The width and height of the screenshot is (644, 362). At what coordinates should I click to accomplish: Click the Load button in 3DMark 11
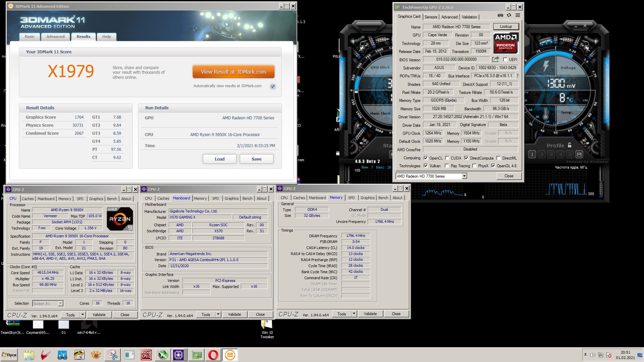(x=220, y=159)
